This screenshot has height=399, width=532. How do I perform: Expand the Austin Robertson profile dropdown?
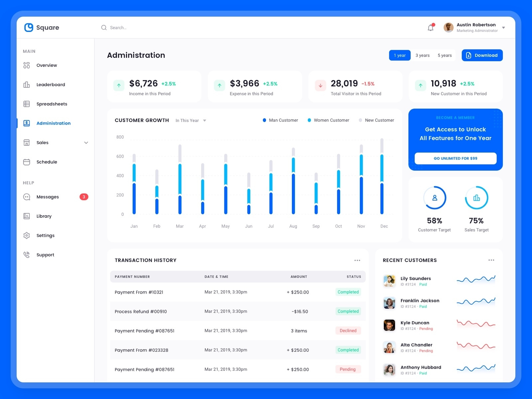pyautogui.click(x=503, y=28)
